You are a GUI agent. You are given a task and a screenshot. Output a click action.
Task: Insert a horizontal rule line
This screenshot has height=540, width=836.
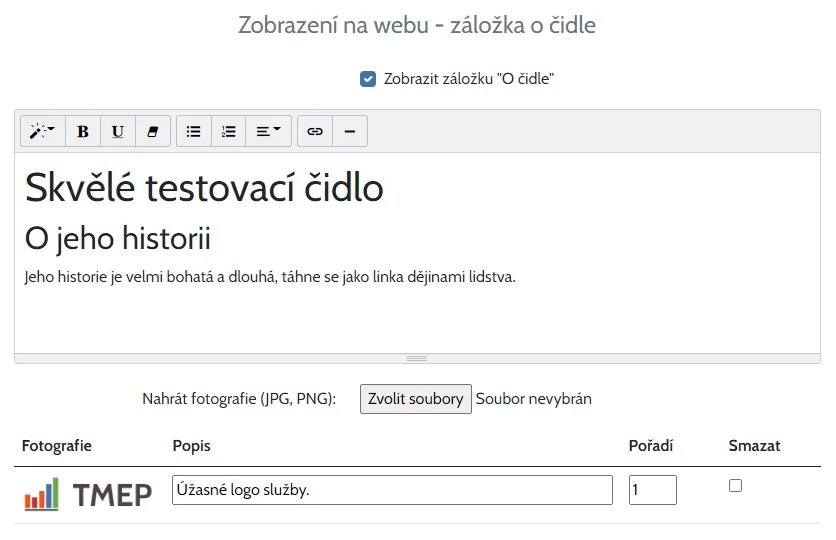tap(349, 131)
